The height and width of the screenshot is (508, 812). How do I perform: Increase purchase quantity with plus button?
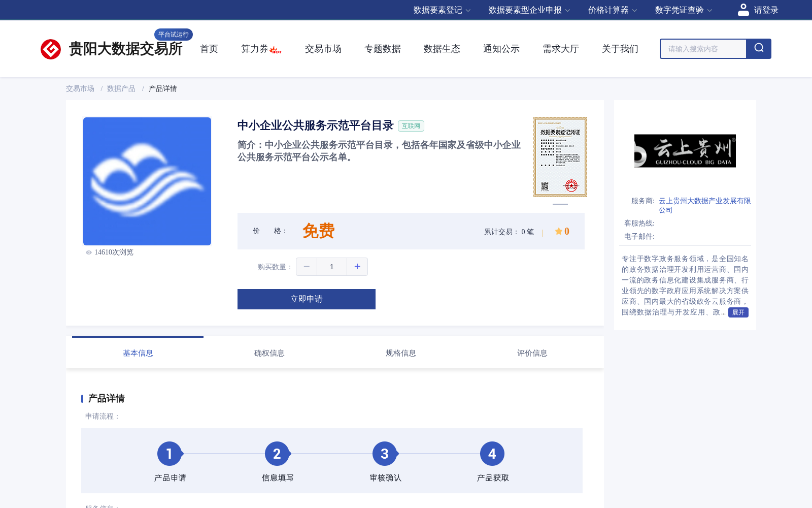(x=357, y=267)
